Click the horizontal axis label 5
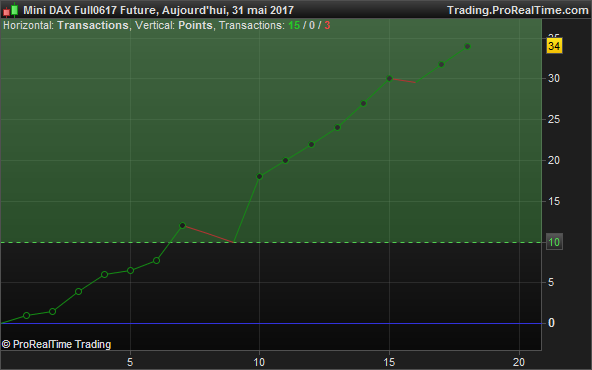Screen dimensions: 592x370 tap(130, 362)
